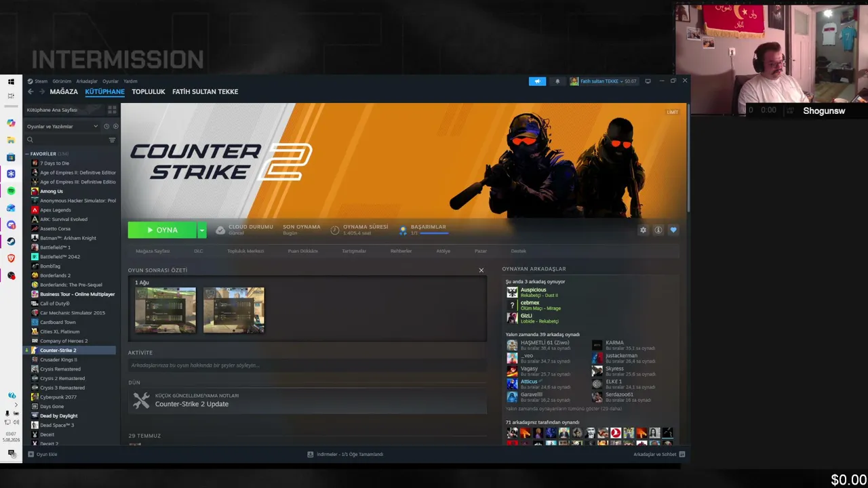Open the TOPLULUK tab
The height and width of the screenshot is (488, 868).
pos(149,91)
